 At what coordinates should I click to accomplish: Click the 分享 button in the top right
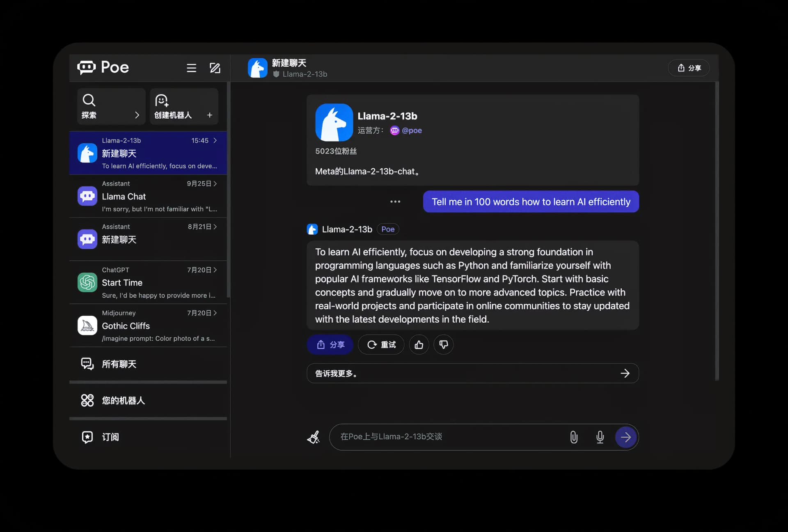[x=689, y=68]
